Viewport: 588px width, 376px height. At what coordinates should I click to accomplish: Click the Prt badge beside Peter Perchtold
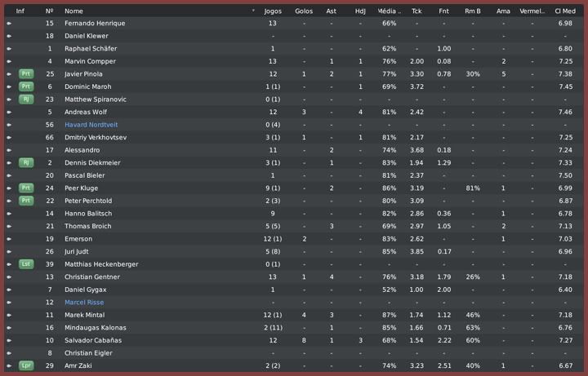tap(26, 201)
